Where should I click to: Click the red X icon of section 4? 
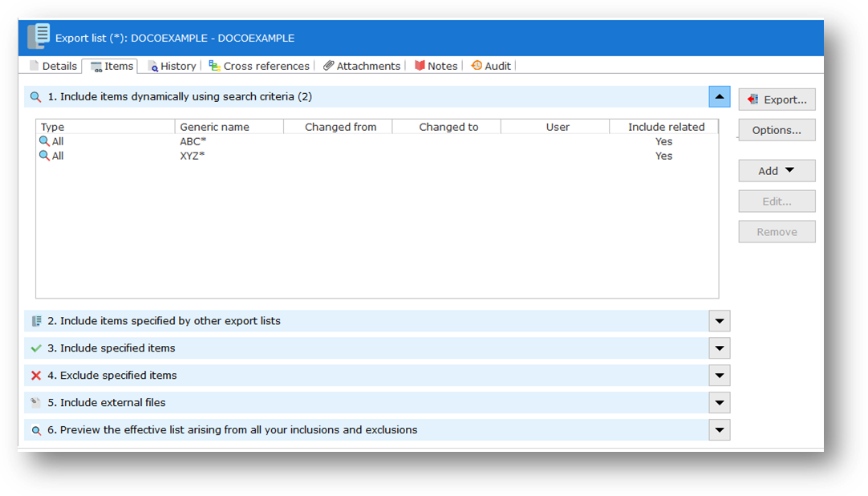point(37,376)
